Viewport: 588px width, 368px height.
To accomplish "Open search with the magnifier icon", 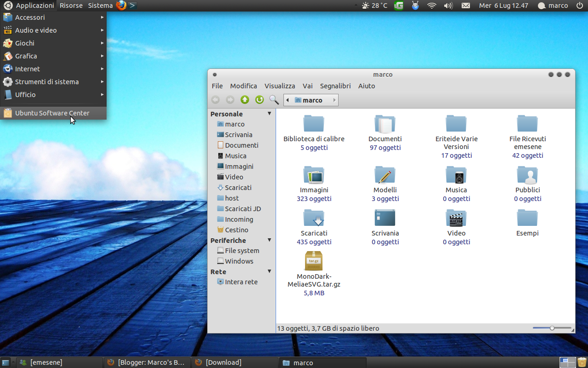I will pyautogui.click(x=274, y=99).
